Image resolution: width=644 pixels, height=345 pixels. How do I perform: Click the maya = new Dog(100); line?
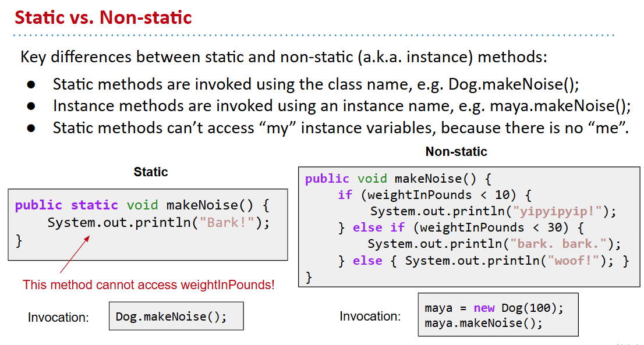494,308
